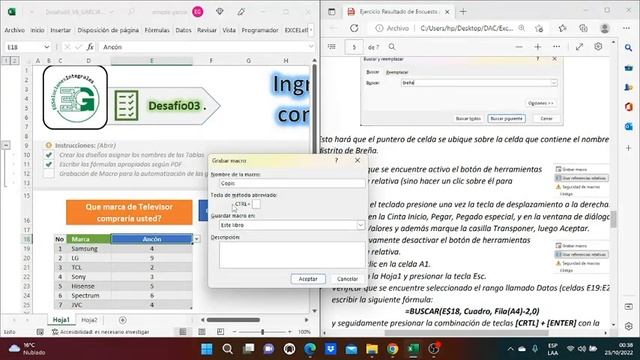This screenshot has width=640, height=360.
Task: Toggle the checkbox for Escribir las fórmulas
Action: coord(49,164)
